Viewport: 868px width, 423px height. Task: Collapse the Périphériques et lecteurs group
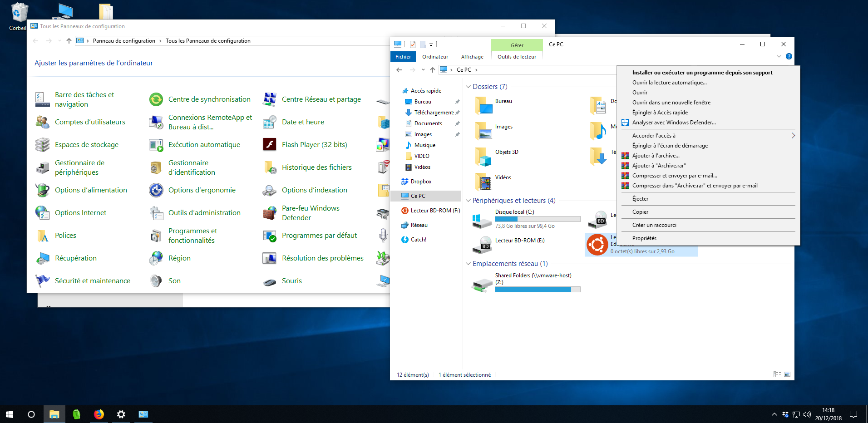(468, 201)
